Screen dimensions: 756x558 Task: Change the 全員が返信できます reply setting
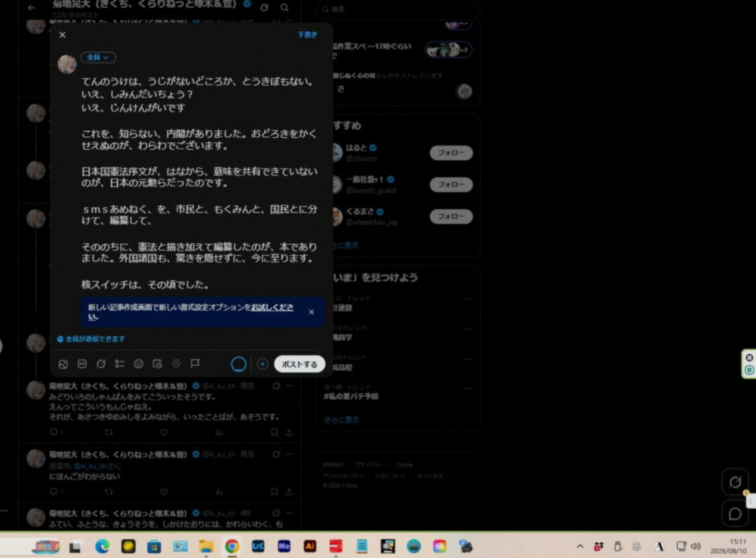tap(90, 339)
